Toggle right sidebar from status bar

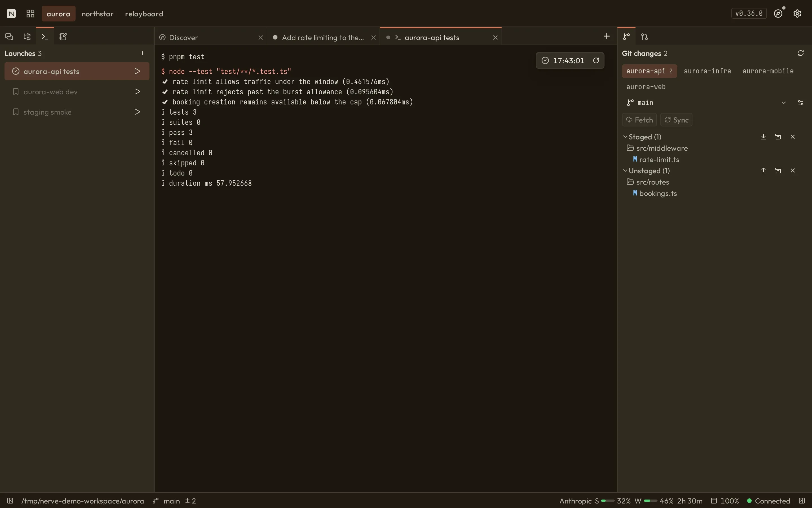click(802, 501)
